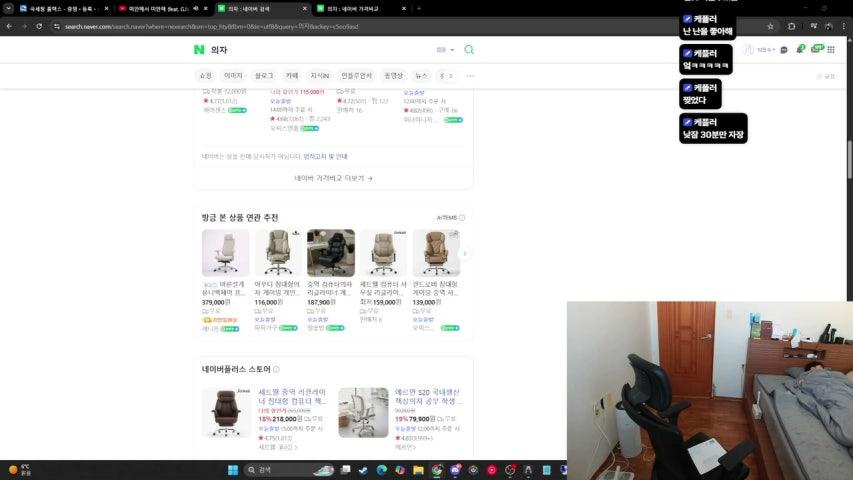Click the browser back arrow
The width and height of the screenshot is (853, 480).
pos(9,26)
